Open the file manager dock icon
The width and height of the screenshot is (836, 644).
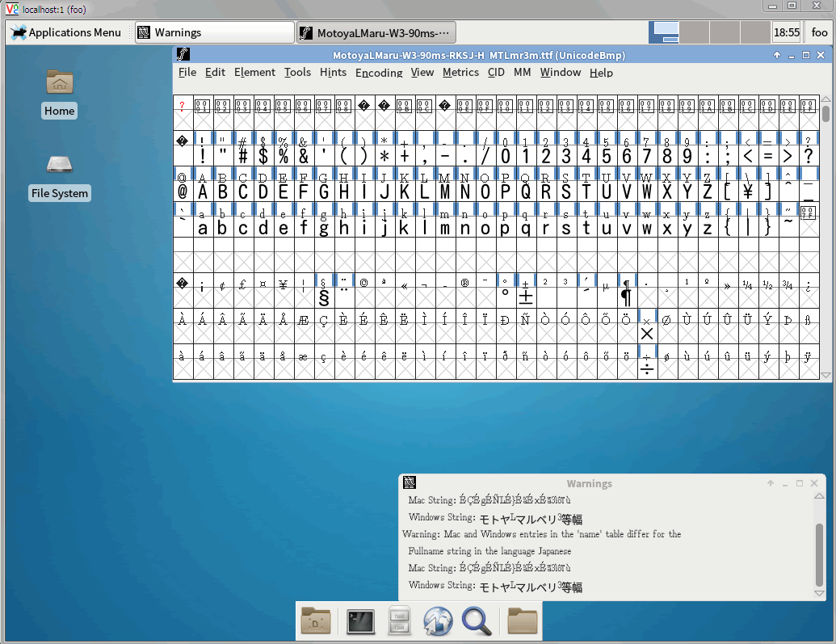point(399,621)
